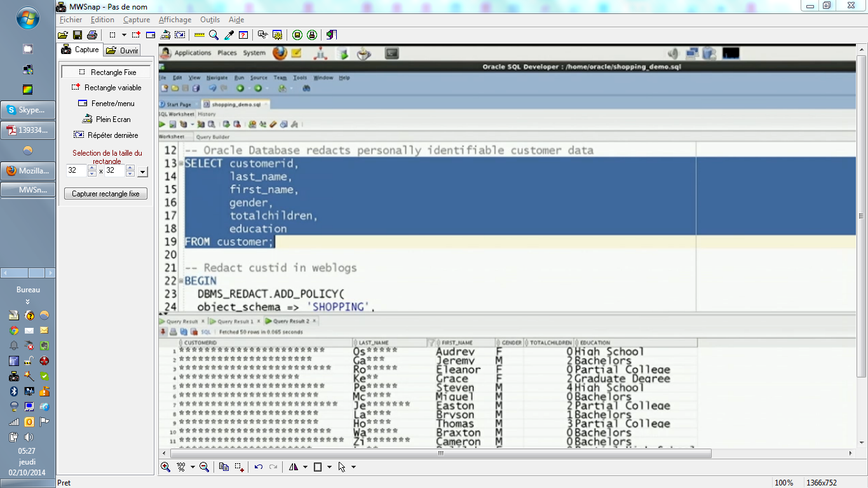Open Skype from the taskbar
This screenshot has height=488, width=868.
(28, 110)
